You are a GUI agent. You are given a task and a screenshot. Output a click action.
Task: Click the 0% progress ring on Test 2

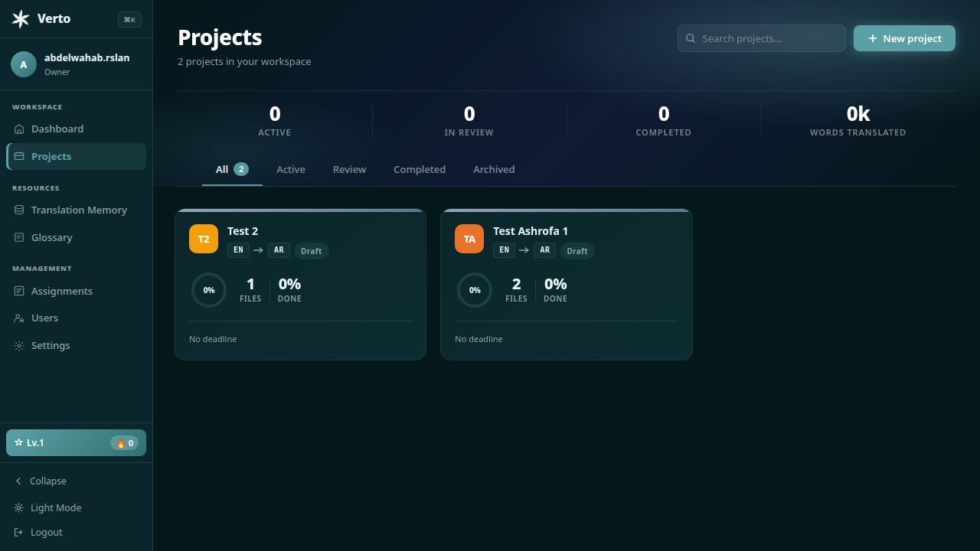(x=209, y=290)
